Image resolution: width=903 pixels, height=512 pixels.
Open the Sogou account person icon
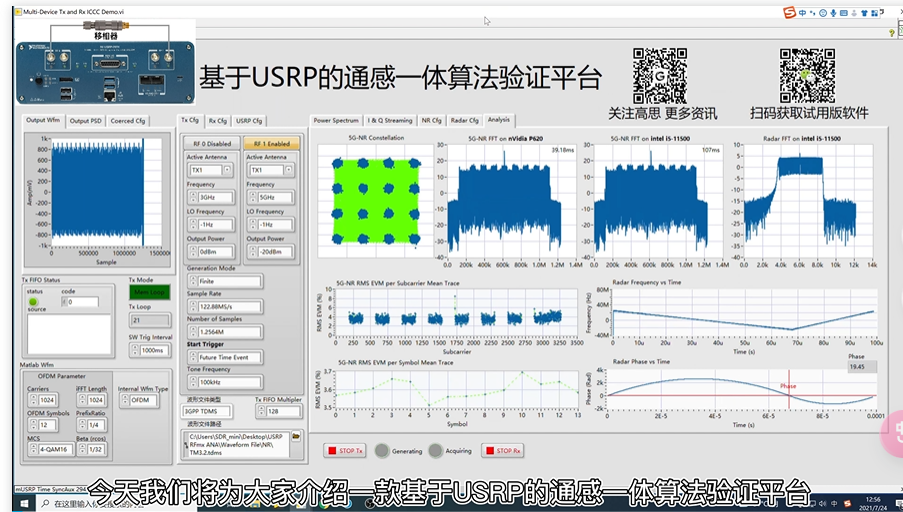[x=854, y=13]
